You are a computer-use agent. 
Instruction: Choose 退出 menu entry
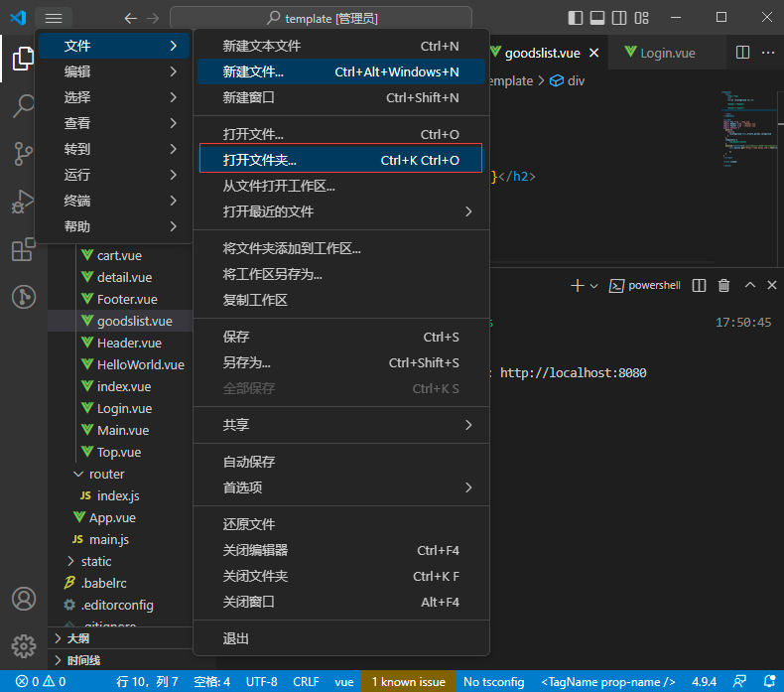(x=341, y=638)
